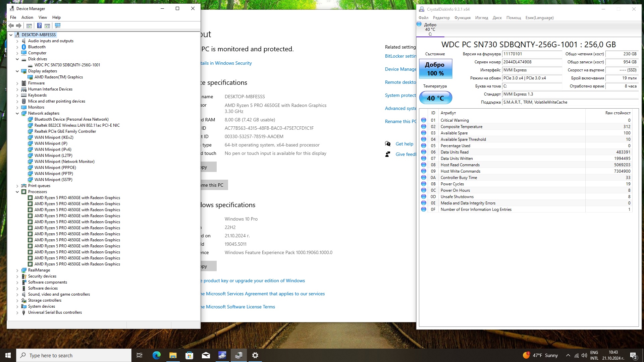The image size is (644, 362).
Task: Open Microsoft Edge from the taskbar
Action: 156,355
